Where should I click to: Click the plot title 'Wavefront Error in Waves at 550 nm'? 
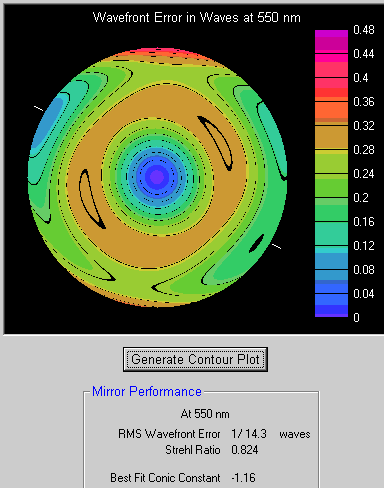(x=197, y=17)
